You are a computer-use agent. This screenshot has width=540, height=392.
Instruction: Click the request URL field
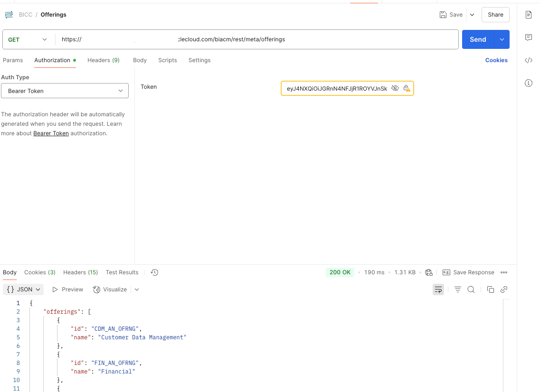point(256,39)
